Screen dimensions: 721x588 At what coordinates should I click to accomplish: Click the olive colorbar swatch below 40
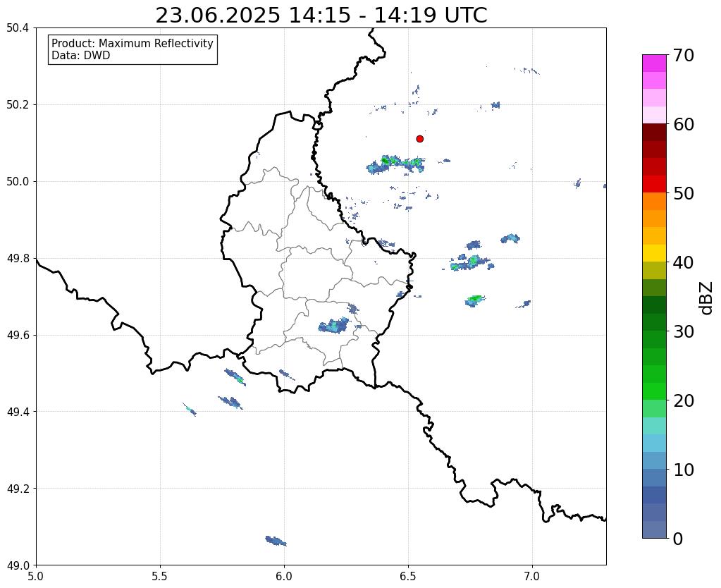(x=654, y=271)
